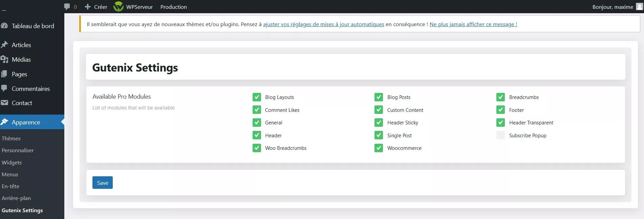Click the Pages icon in sidebar

click(4, 74)
